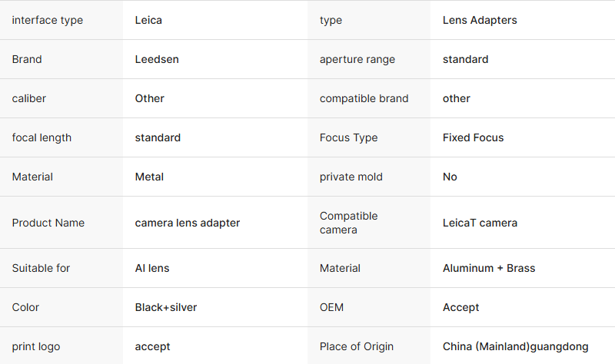Click the 'compatible brand' label
The width and height of the screenshot is (615, 364).
[364, 98]
